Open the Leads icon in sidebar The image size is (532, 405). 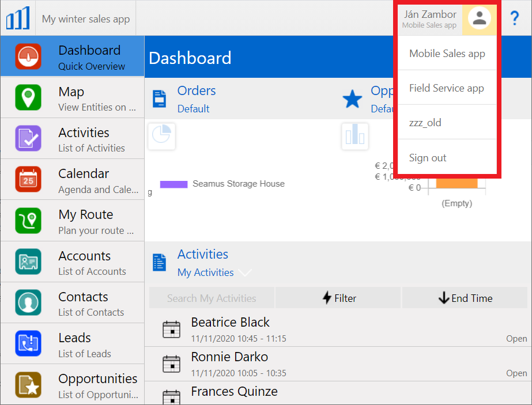(x=28, y=344)
